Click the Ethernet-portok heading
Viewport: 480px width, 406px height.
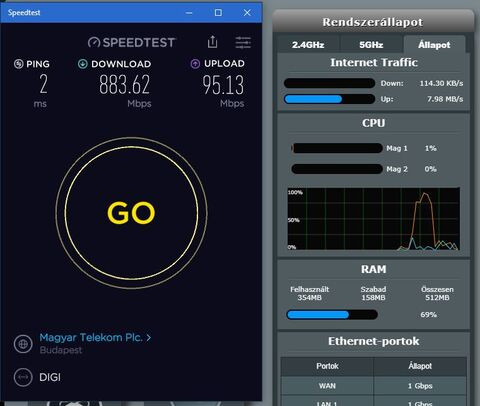tap(374, 341)
